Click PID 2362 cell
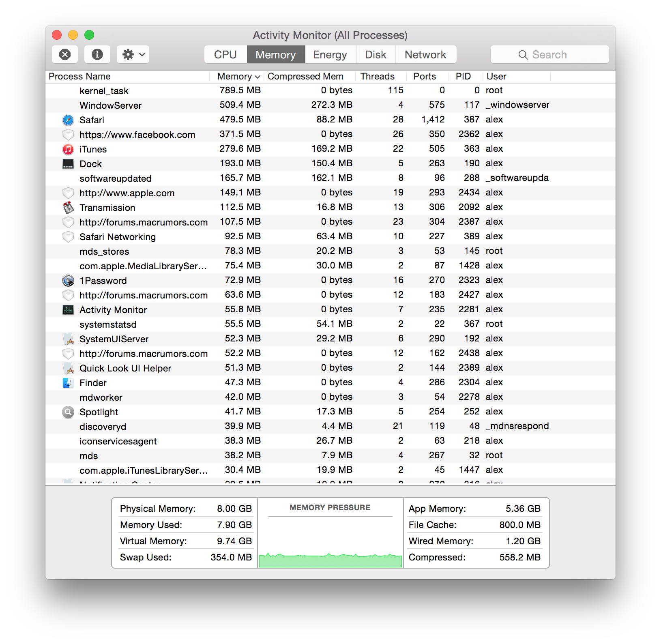The width and height of the screenshot is (661, 644). click(x=469, y=134)
